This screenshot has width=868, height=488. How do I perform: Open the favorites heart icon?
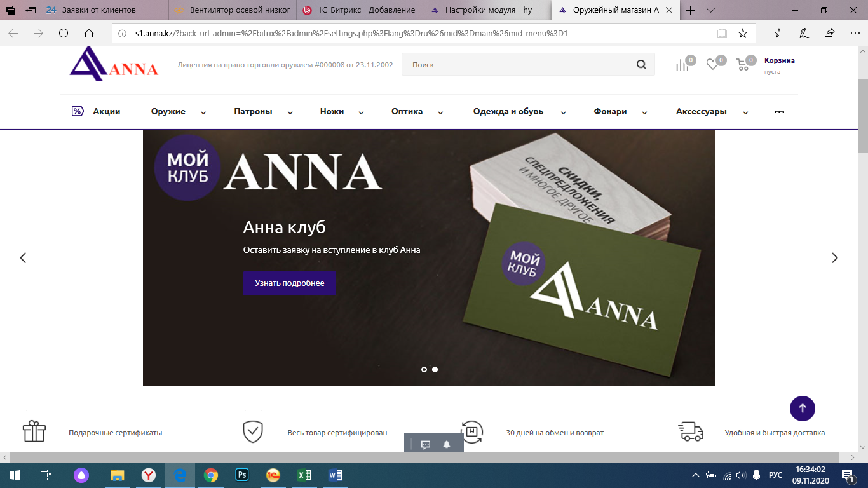[712, 65]
